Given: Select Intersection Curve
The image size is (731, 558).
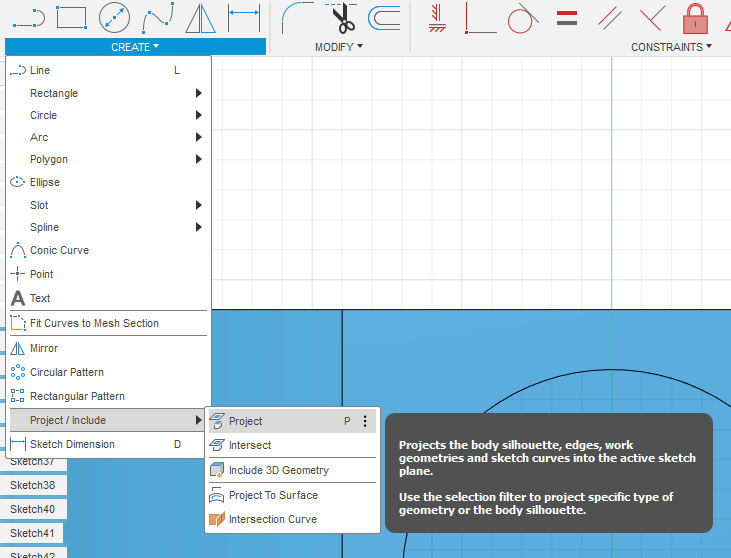Looking at the screenshot, I should [x=292, y=519].
